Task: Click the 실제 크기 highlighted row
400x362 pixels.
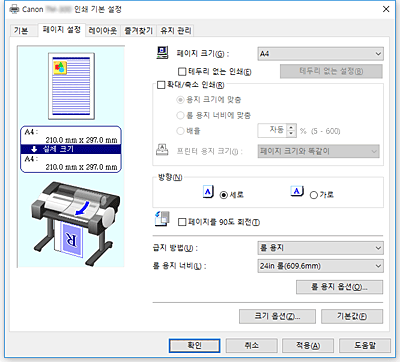Action: (x=71, y=149)
